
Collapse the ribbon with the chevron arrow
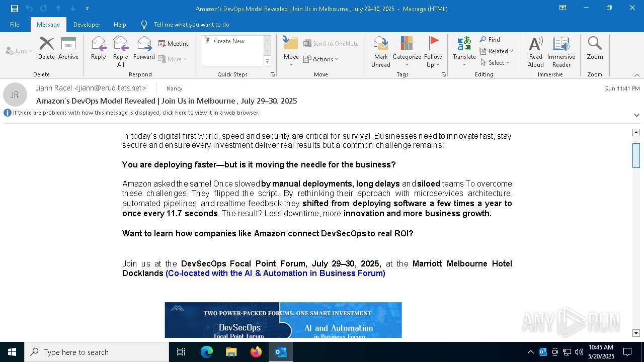(636, 75)
